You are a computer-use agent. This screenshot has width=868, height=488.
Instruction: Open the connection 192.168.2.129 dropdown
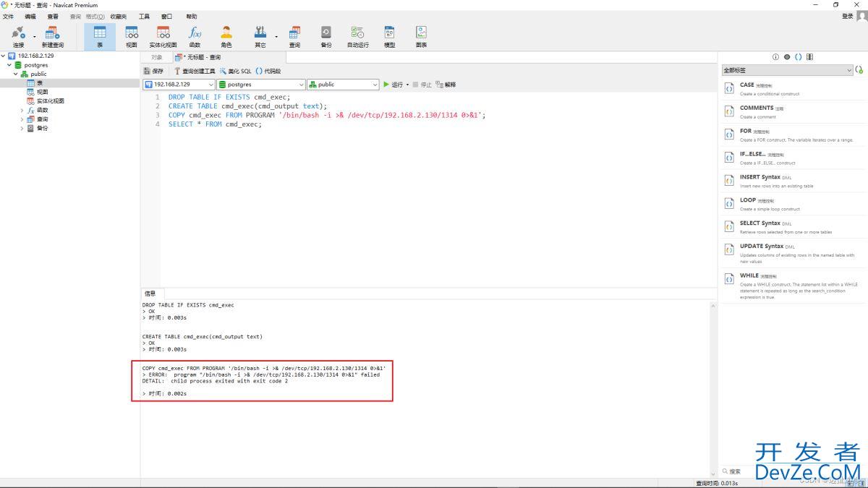pos(179,85)
